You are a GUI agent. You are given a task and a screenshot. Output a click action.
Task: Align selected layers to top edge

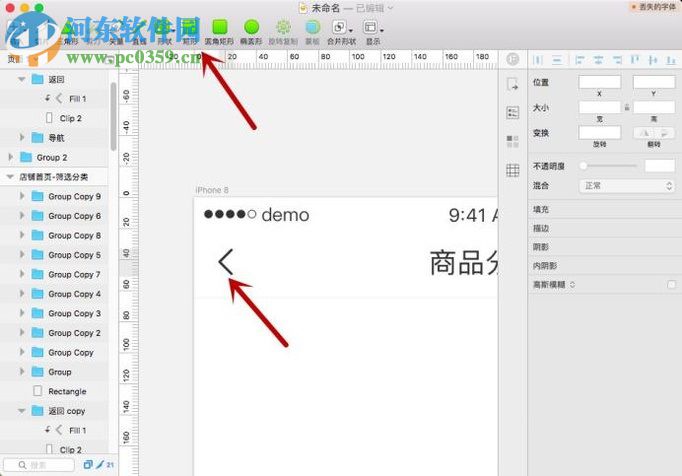(x=635, y=60)
